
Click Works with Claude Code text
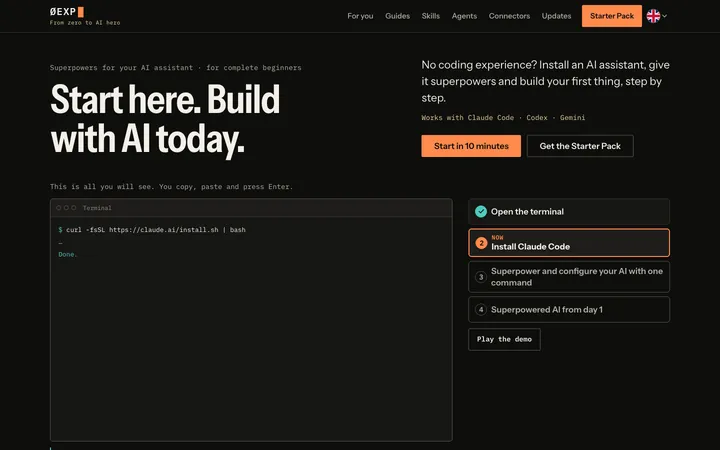pos(503,118)
